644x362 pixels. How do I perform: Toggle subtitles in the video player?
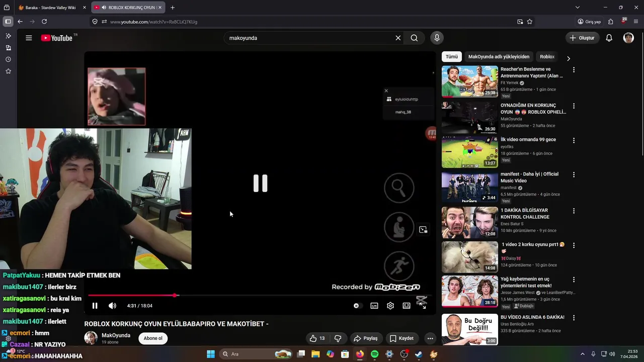point(374,306)
